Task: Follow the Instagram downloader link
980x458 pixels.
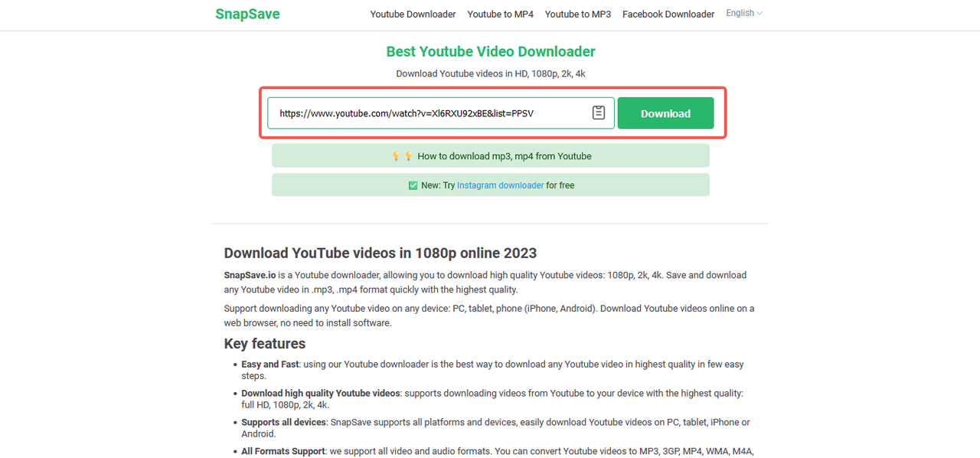Action: [x=501, y=185]
